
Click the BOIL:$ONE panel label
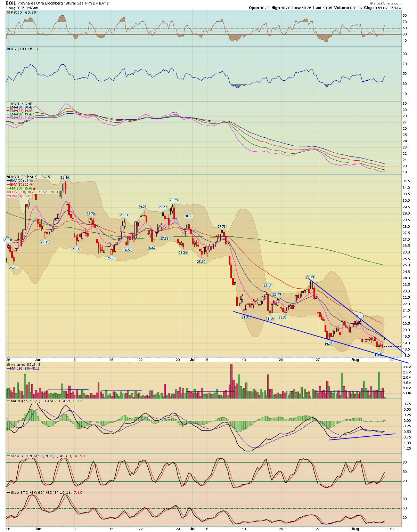pos(21,104)
